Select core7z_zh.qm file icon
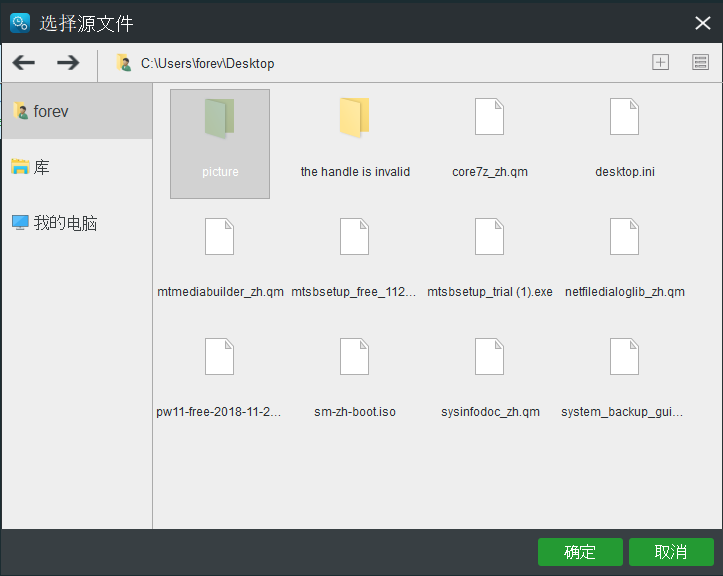The image size is (723, 576). click(x=489, y=117)
